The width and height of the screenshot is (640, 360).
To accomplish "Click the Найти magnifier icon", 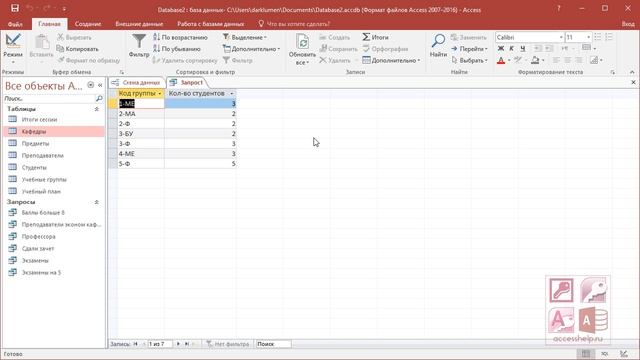I will [438, 45].
